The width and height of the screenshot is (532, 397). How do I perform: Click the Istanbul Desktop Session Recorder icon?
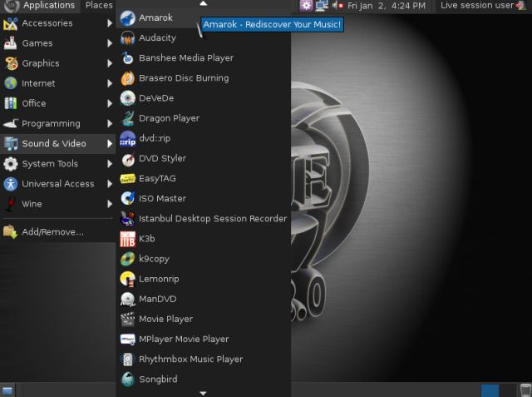127,219
